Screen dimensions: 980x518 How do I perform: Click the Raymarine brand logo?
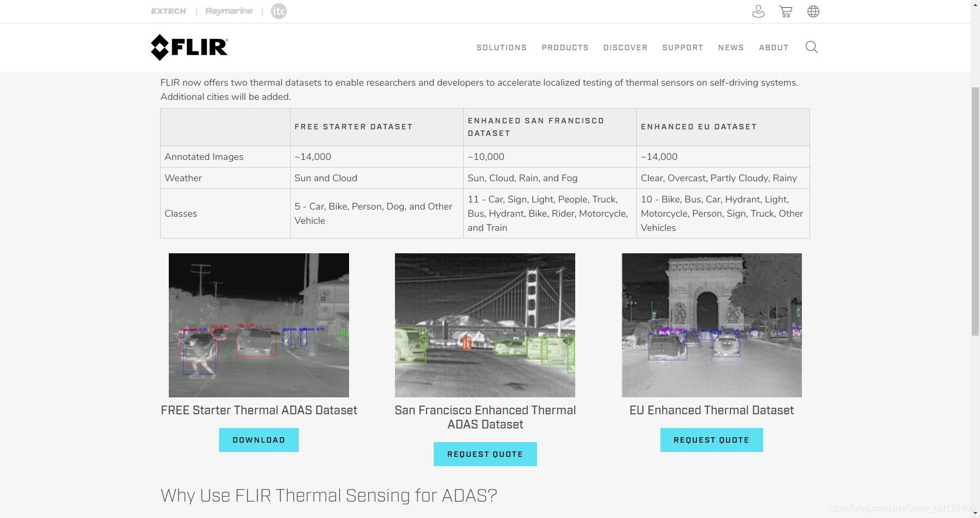[229, 11]
